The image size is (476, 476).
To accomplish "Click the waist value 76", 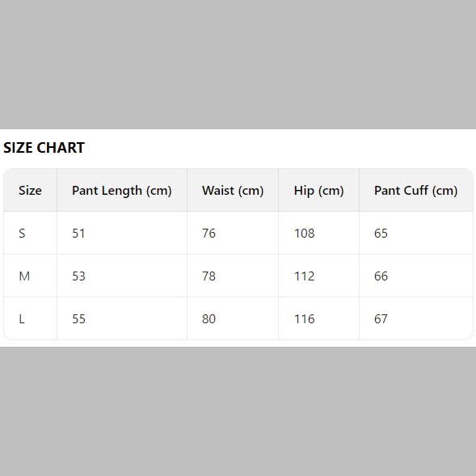I will pyautogui.click(x=209, y=233).
